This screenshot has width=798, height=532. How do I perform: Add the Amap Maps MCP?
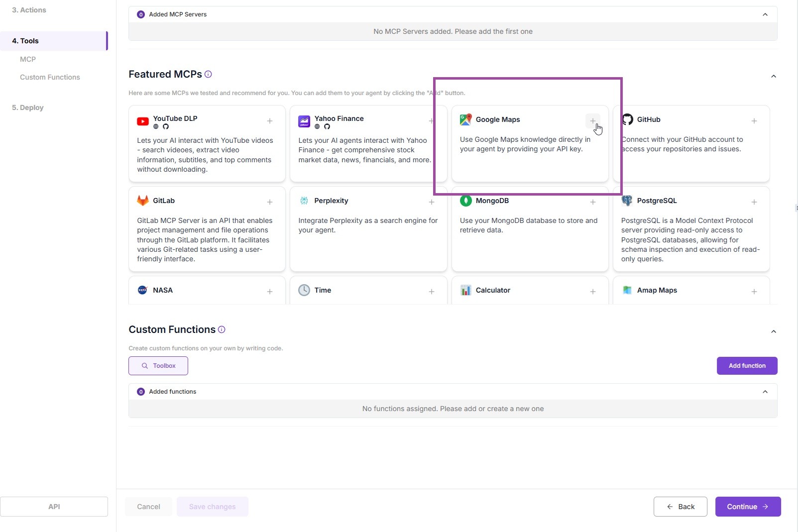pyautogui.click(x=754, y=292)
